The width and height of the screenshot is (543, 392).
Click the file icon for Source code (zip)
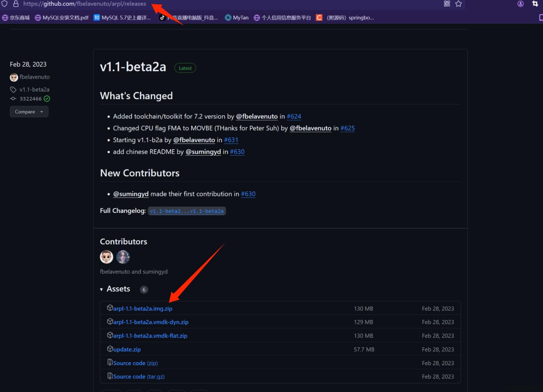click(110, 362)
